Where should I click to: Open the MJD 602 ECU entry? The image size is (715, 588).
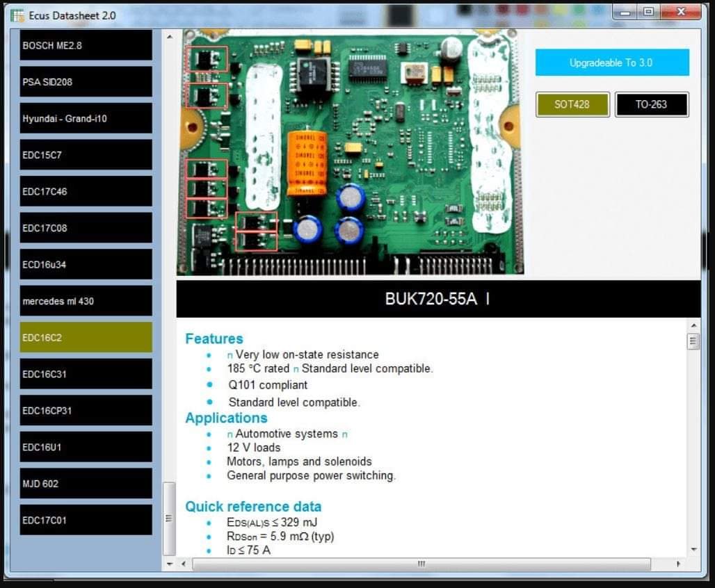pyautogui.click(x=86, y=483)
